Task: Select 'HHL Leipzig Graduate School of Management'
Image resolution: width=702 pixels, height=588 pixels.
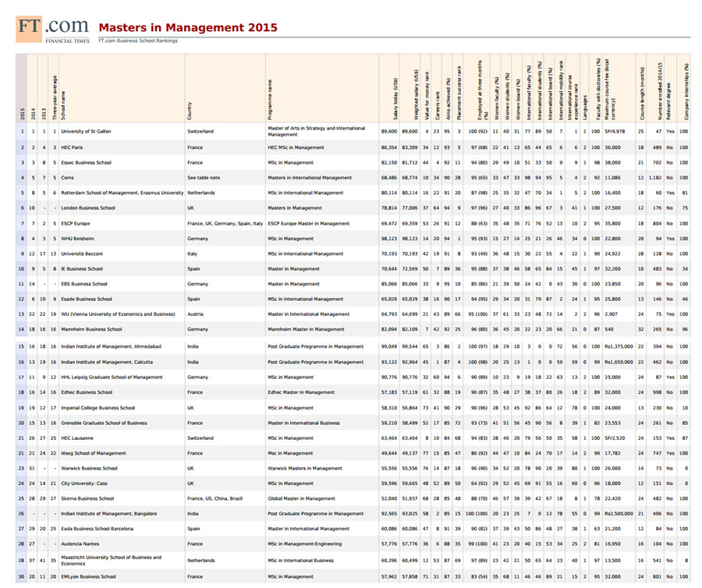Action: pos(112,377)
